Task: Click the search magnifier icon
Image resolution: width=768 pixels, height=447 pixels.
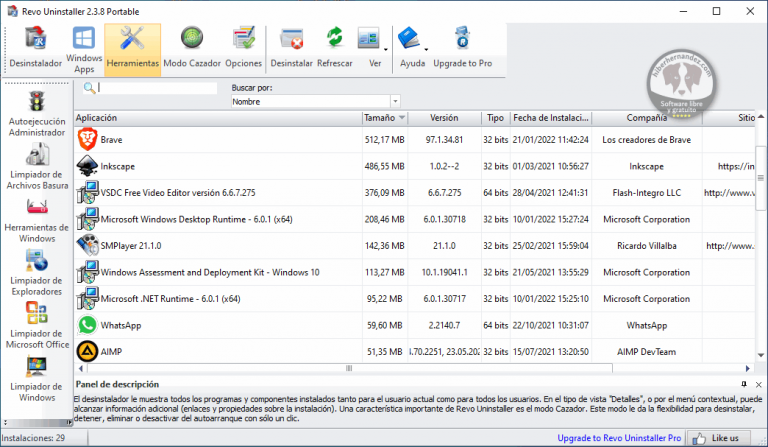Action: (89, 88)
